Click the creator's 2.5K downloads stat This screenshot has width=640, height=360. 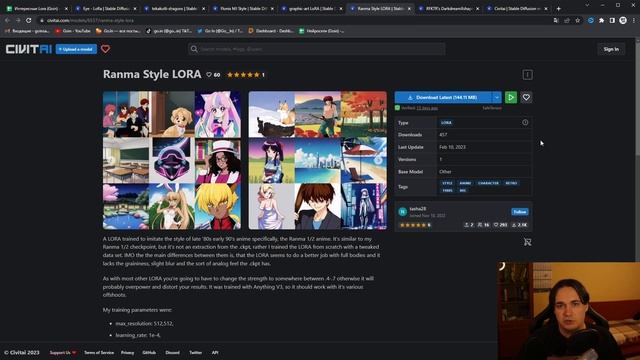pos(520,225)
